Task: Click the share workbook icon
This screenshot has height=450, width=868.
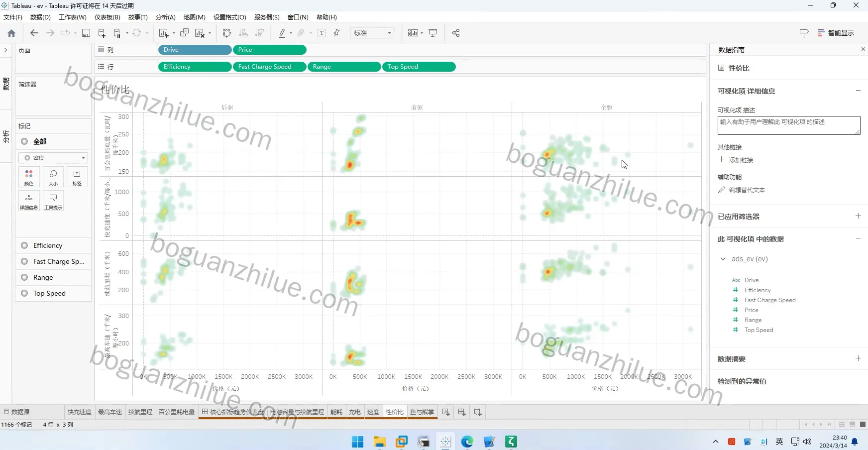Action: point(456,33)
